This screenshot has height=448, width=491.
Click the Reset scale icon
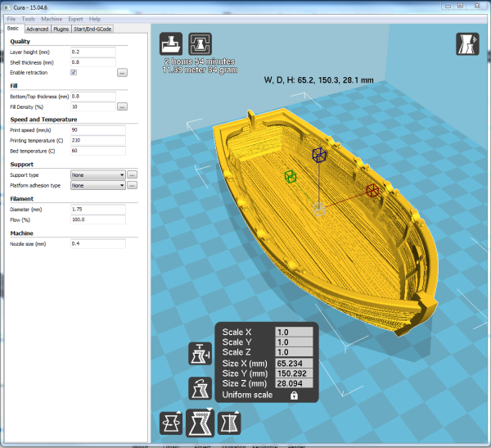pyautogui.click(x=200, y=387)
